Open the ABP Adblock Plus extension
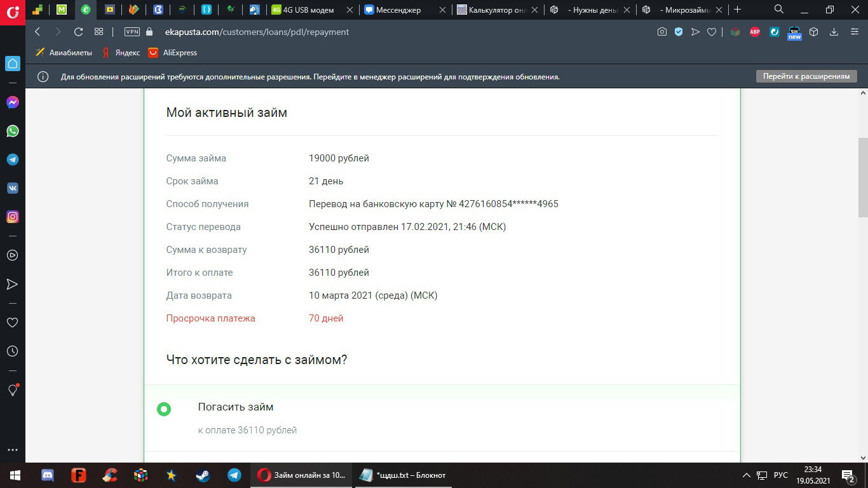Image resolution: width=868 pixels, height=488 pixels. (755, 32)
